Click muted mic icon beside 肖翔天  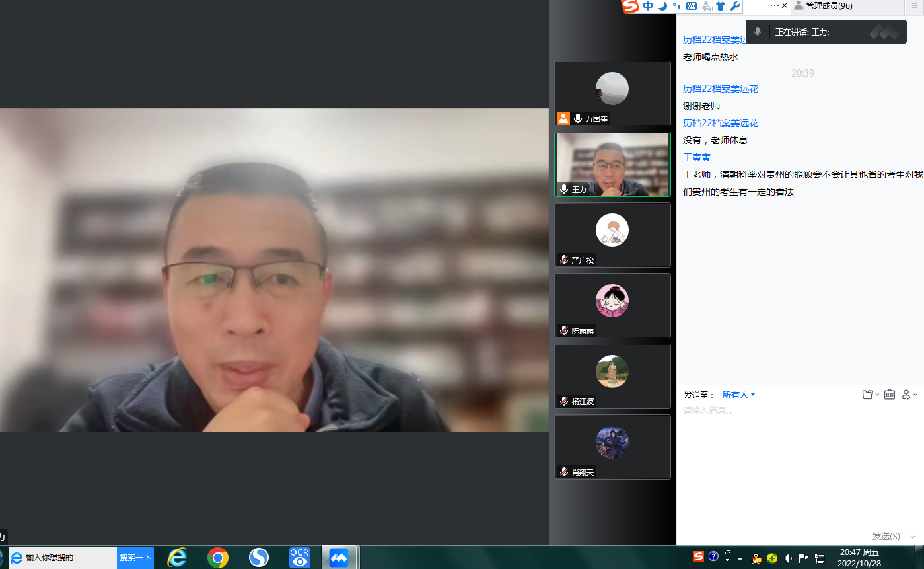click(564, 472)
